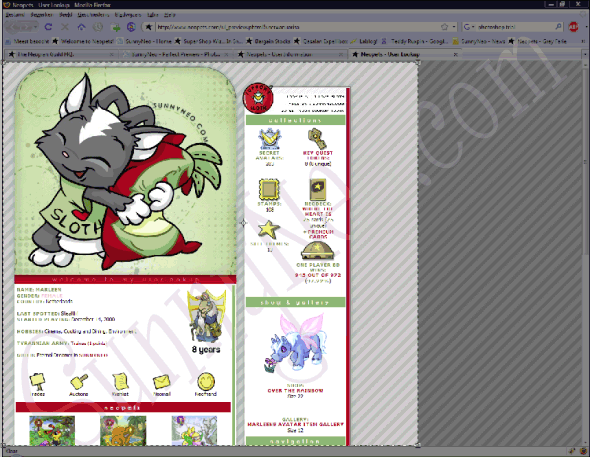The height and width of the screenshot is (457, 590).
Task: Open the Geschiedenis menu
Action: tap(93, 15)
